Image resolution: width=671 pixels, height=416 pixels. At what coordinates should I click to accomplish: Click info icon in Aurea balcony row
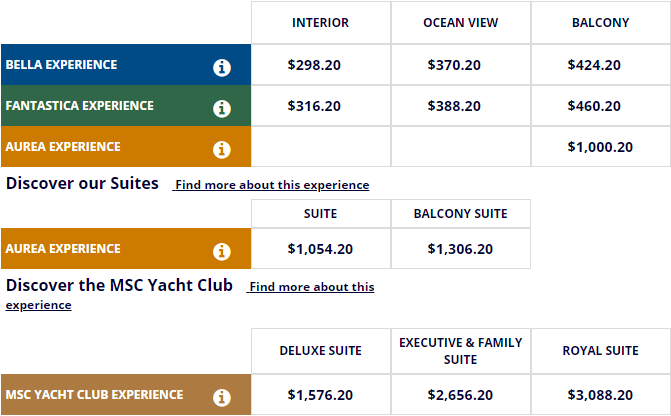point(222,149)
